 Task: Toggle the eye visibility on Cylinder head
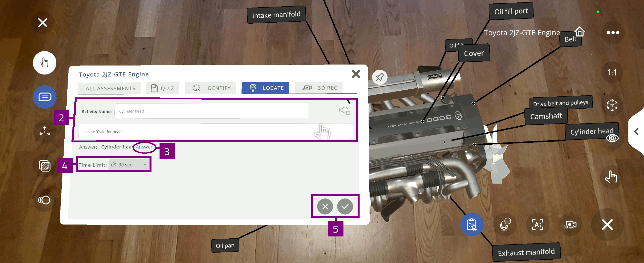pos(612,138)
